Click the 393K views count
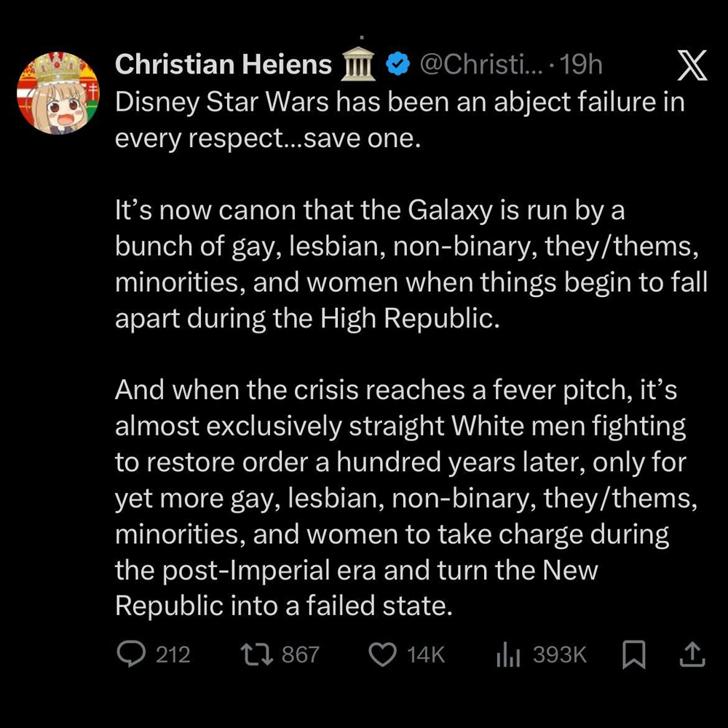The image size is (728, 728). 559,654
